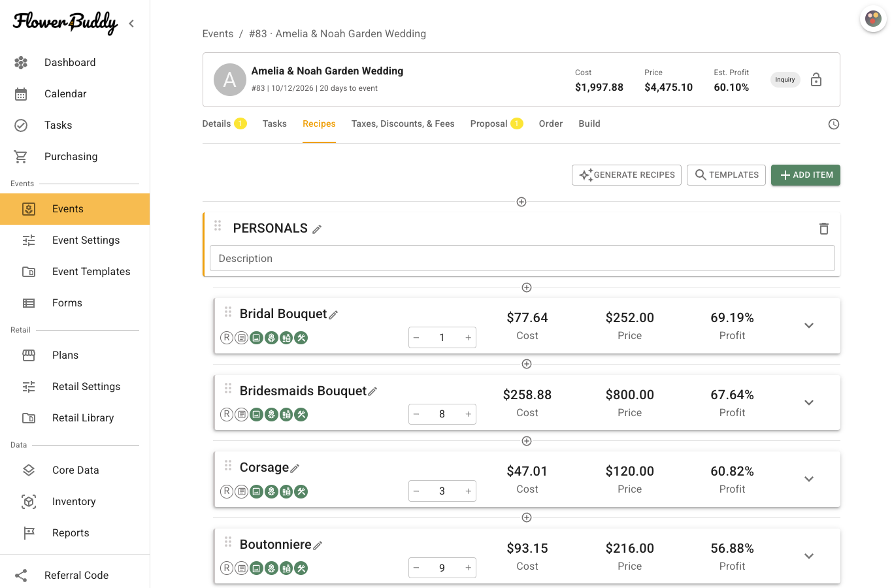Edit the Boutonniere name pencil

318,546
